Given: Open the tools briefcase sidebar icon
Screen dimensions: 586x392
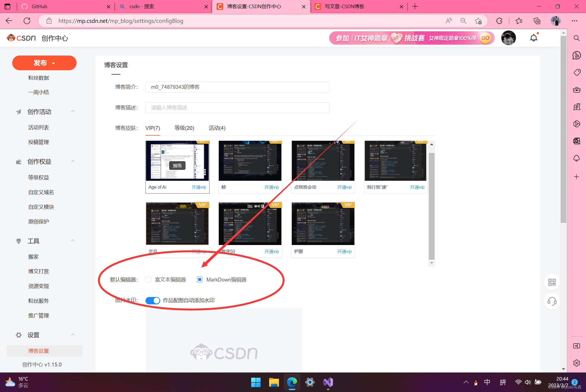Looking at the screenshot, I should coord(576,90).
